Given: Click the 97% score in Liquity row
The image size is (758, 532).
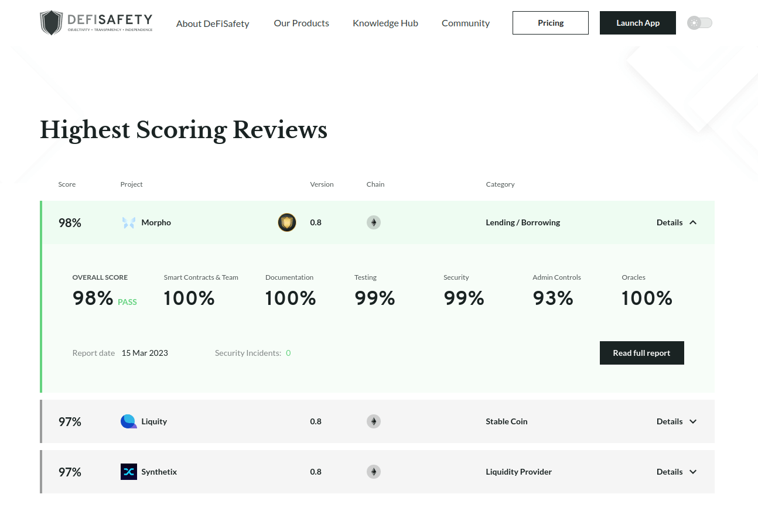Looking at the screenshot, I should (x=70, y=421).
